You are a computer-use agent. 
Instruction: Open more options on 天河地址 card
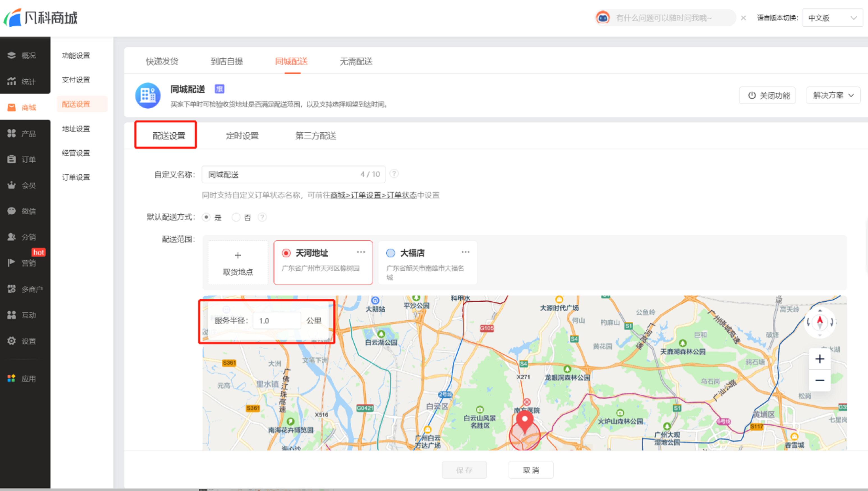tap(361, 252)
